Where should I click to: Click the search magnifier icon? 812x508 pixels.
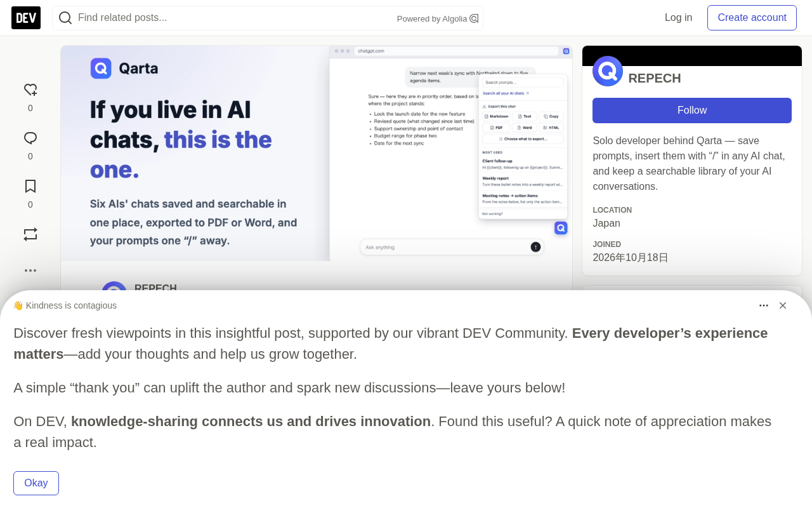(x=65, y=18)
